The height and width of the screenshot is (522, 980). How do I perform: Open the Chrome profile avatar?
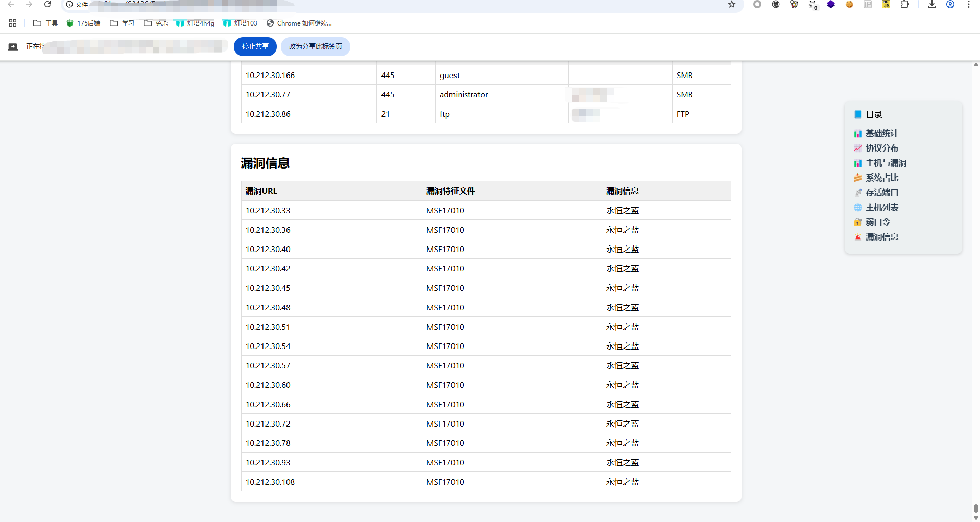[950, 4]
